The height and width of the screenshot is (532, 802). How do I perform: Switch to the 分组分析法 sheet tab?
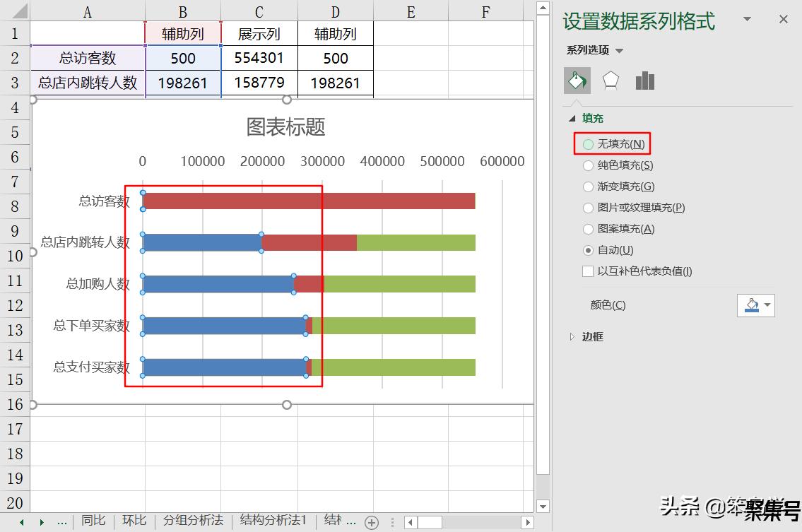click(193, 521)
